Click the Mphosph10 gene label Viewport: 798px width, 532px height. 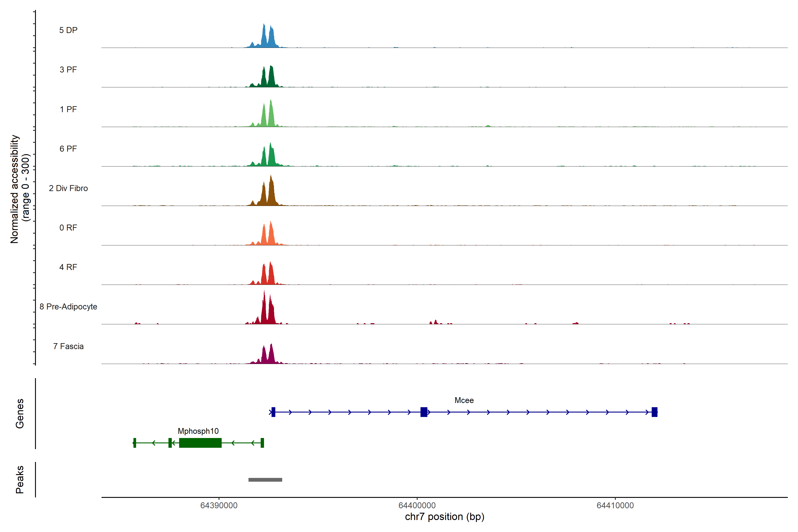tap(198, 431)
